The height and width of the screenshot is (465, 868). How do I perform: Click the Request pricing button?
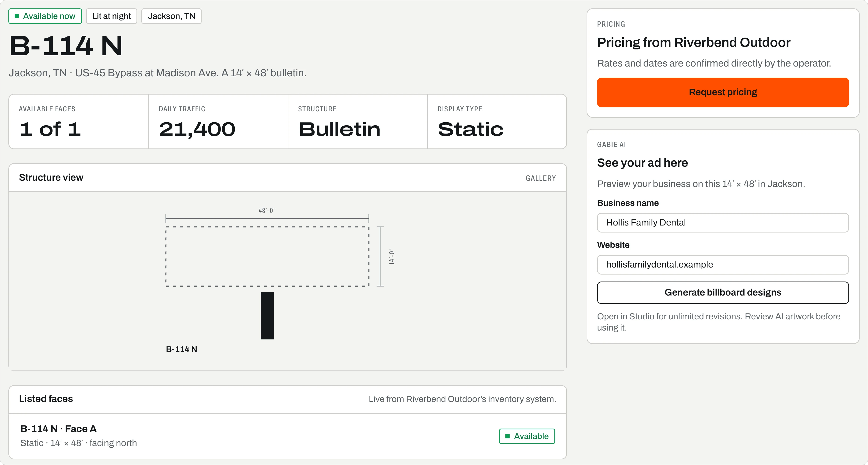click(x=723, y=92)
